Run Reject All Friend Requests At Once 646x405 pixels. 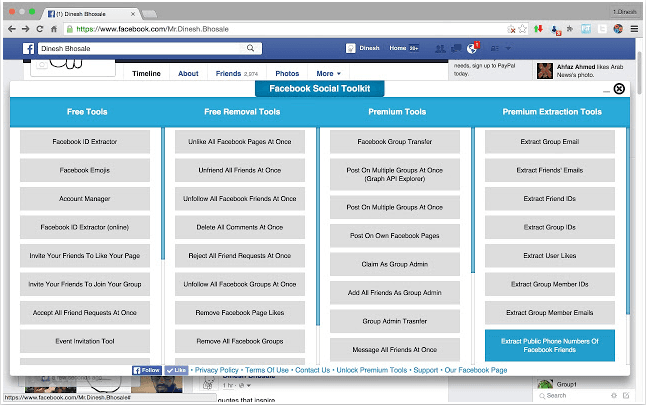coord(240,255)
